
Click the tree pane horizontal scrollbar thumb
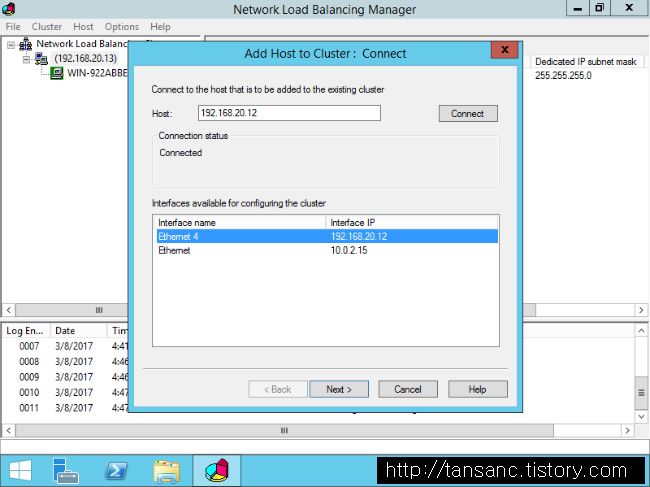(x=71, y=310)
